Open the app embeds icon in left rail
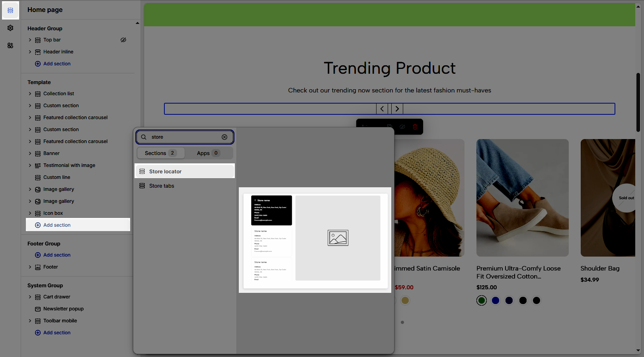644x357 pixels. (x=10, y=45)
